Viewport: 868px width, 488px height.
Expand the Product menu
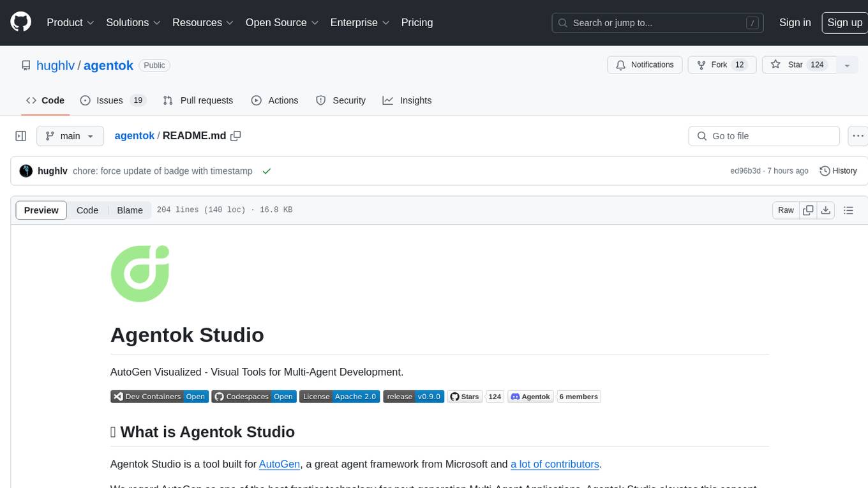click(x=70, y=22)
